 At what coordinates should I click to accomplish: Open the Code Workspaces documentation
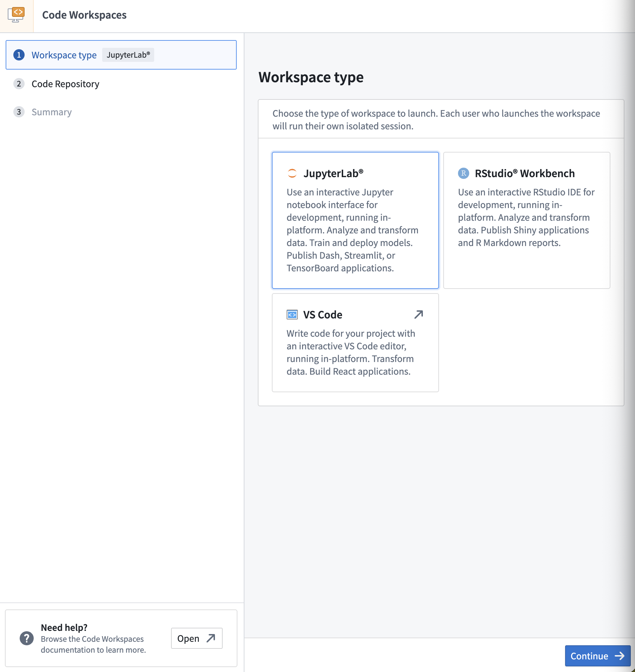pos(197,638)
